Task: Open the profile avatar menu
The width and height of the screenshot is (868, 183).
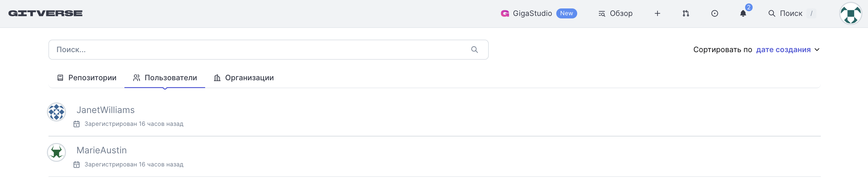Action: coord(850,13)
